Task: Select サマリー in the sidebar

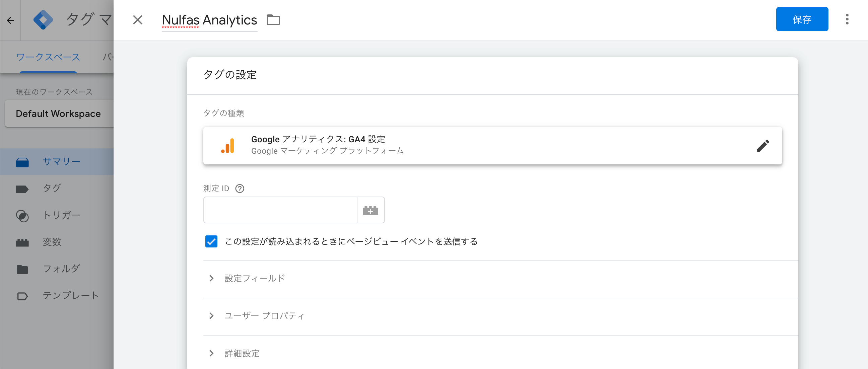Action: tap(57, 162)
